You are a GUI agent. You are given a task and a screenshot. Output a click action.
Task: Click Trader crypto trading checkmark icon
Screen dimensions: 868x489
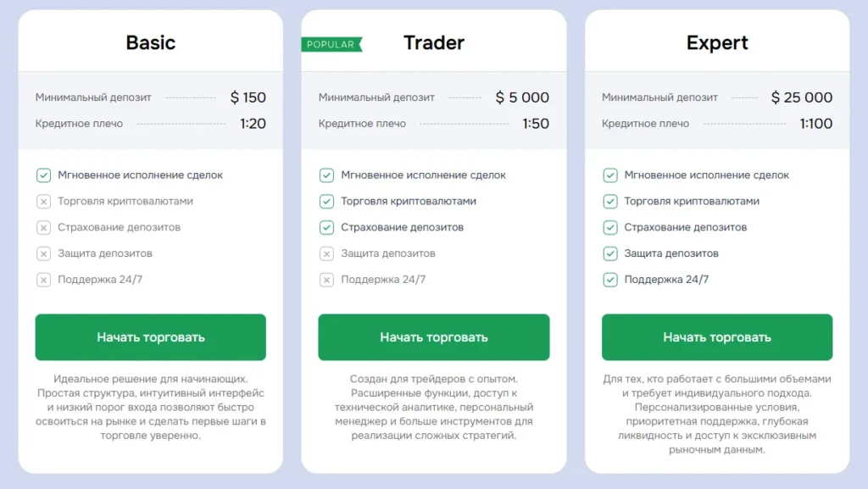click(326, 202)
